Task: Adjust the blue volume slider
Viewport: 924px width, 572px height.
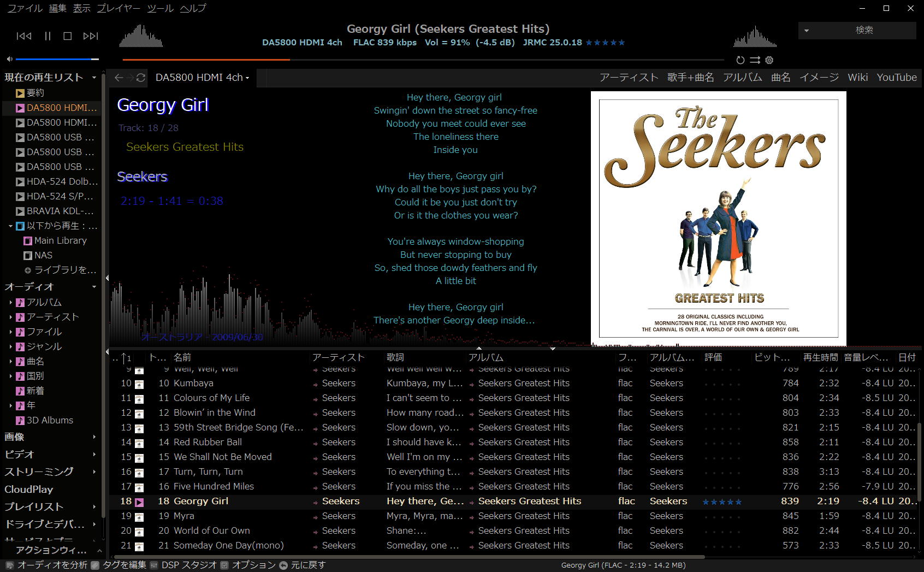Action: pyautogui.click(x=57, y=59)
